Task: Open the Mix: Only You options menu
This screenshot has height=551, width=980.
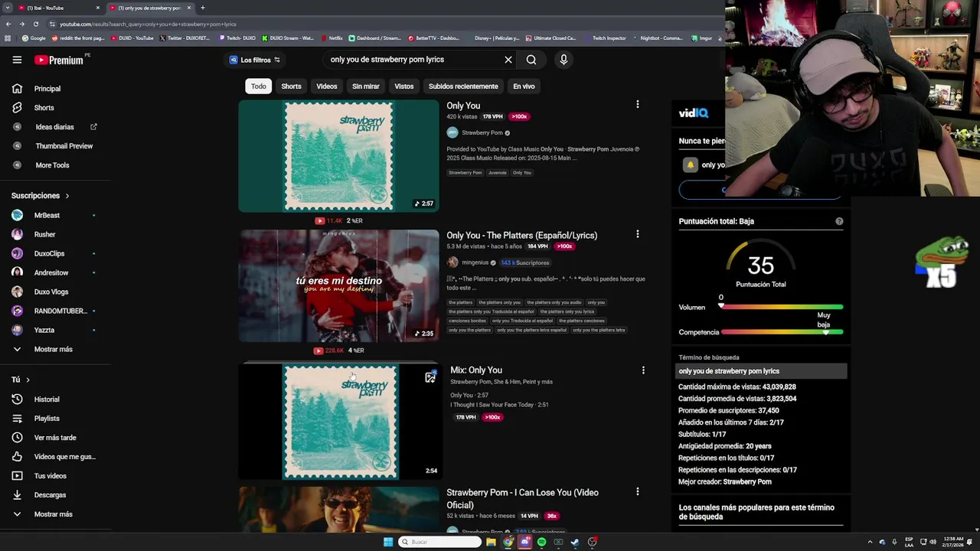Action: pos(643,370)
